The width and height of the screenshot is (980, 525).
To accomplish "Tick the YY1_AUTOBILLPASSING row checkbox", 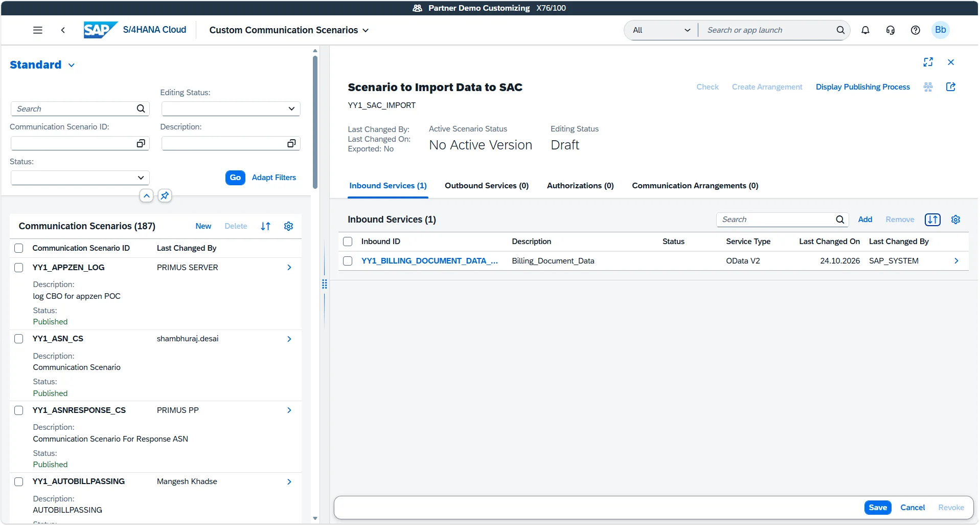I will coord(19,482).
